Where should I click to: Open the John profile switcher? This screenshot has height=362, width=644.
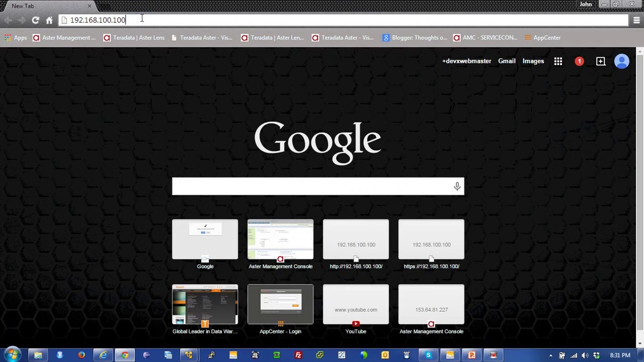coord(586,4)
